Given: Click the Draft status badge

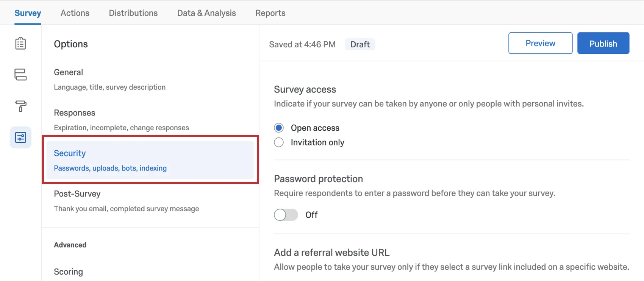Looking at the screenshot, I should [x=360, y=44].
